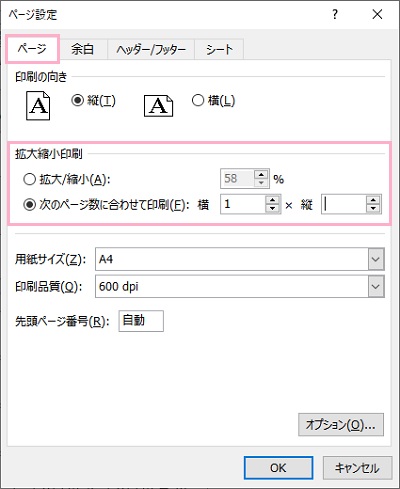
Task: Increase the scaling percentage spinner
Action: point(261,174)
